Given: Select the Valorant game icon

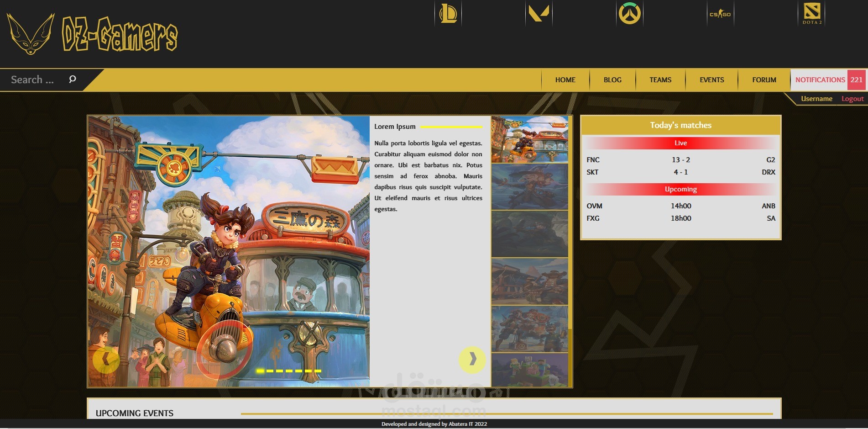Looking at the screenshot, I should coord(539,13).
